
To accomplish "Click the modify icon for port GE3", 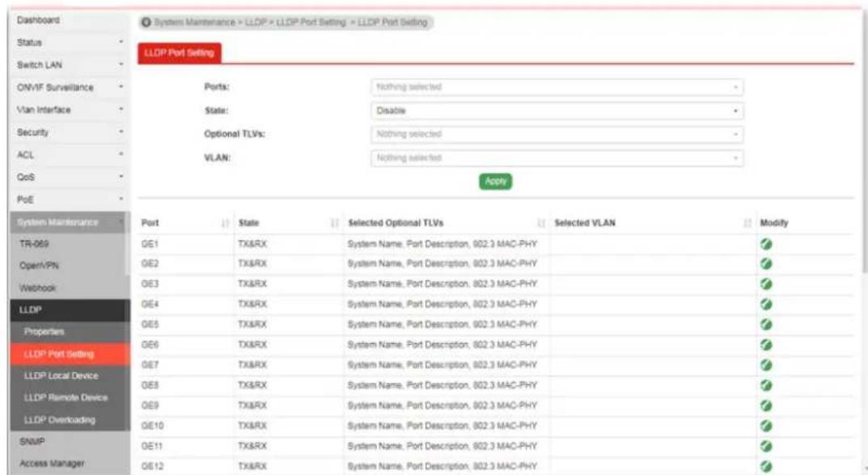I will [x=766, y=284].
